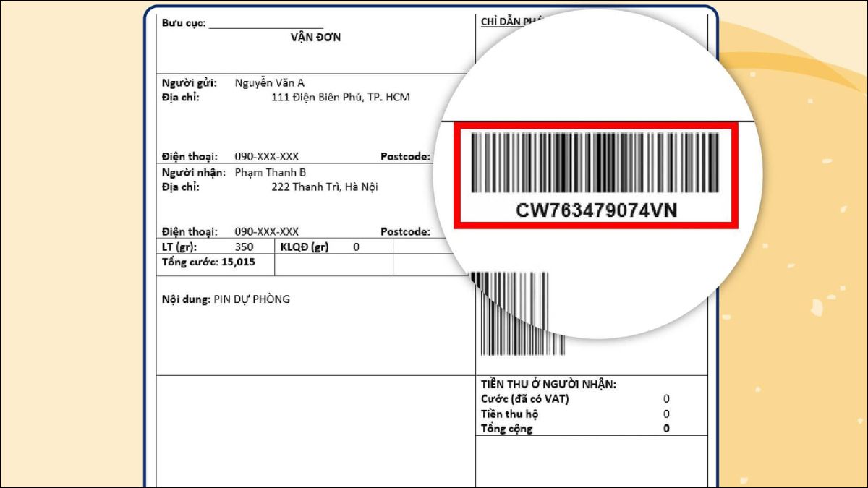The height and width of the screenshot is (488, 868).
Task: Click the KLQĐ (gr) label
Action: pos(305,247)
